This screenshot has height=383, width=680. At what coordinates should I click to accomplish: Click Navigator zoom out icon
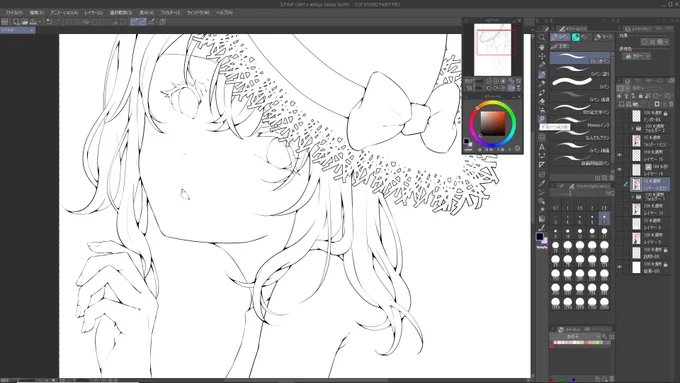489,81
